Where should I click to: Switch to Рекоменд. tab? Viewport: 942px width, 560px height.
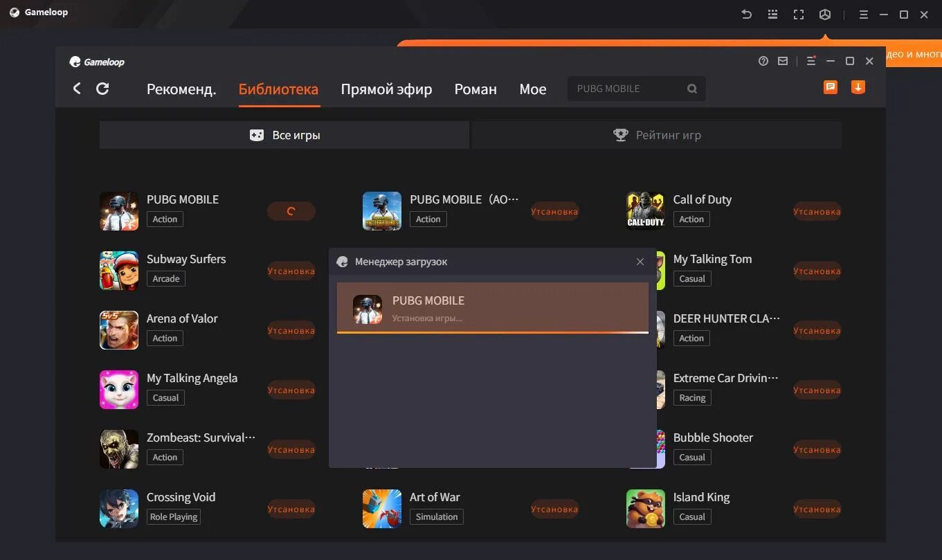point(181,89)
